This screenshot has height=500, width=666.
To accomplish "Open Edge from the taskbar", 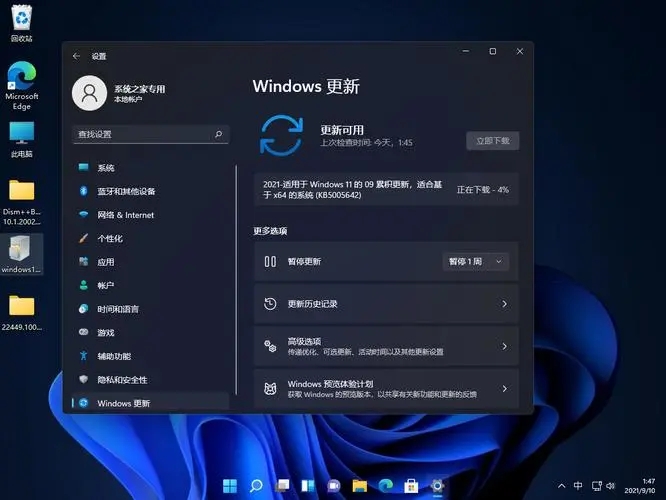I will click(386, 486).
